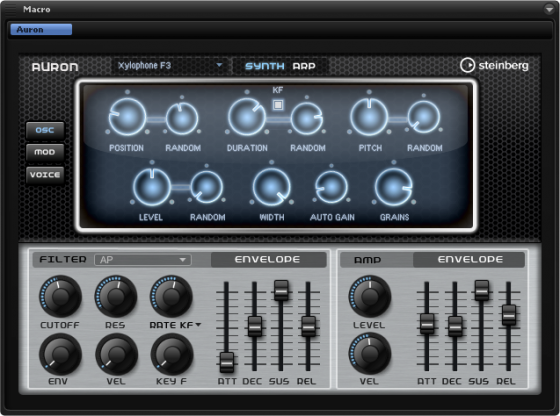
Task: Click the AMP section label
Action: (368, 260)
